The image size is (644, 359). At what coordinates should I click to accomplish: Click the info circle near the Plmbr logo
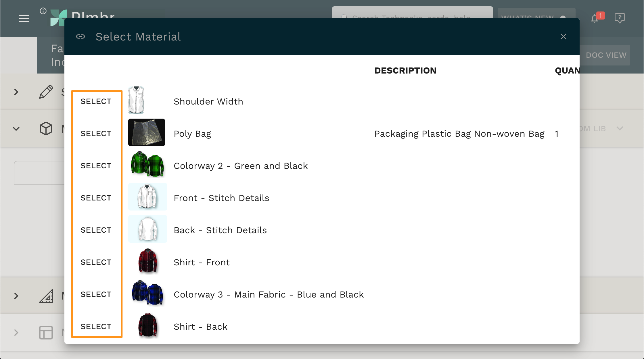point(43,11)
